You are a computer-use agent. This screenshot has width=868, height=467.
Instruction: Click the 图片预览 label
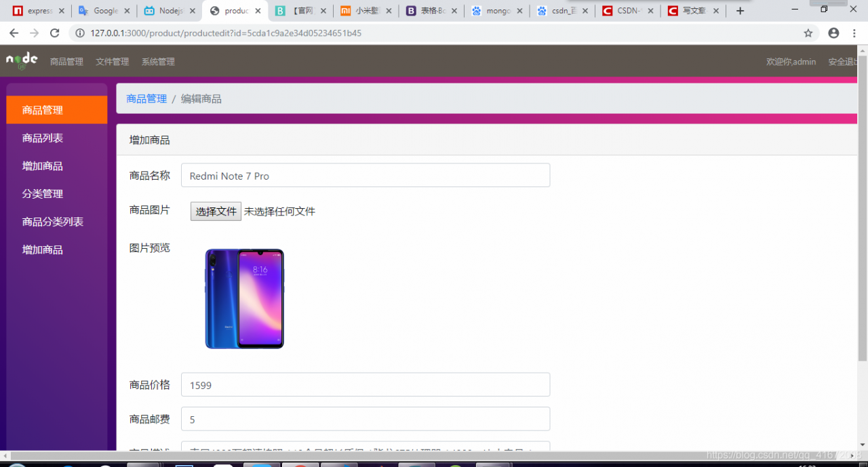point(149,248)
